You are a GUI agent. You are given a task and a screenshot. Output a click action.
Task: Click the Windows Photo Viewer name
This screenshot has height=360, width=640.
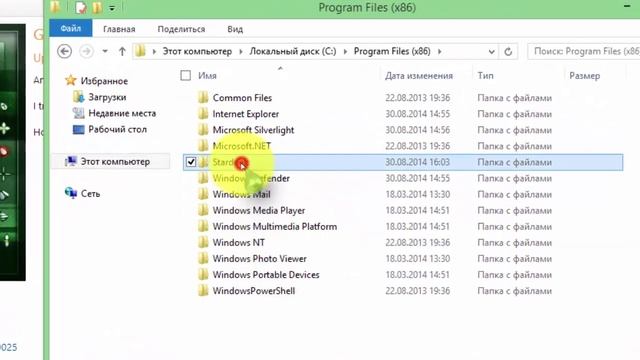(x=260, y=259)
